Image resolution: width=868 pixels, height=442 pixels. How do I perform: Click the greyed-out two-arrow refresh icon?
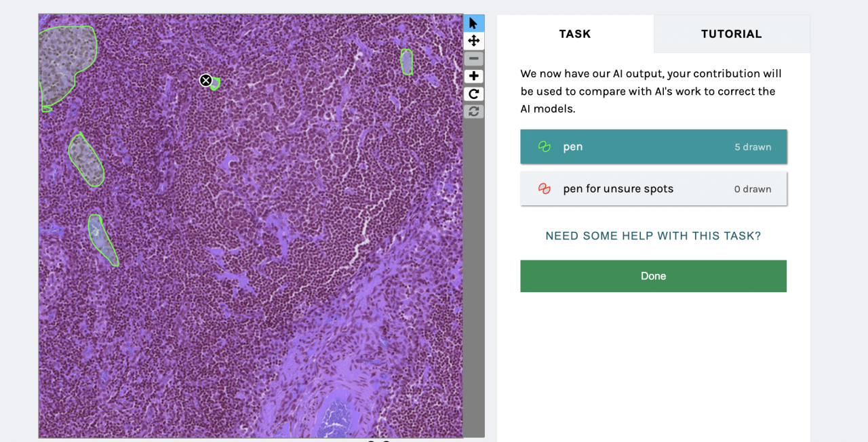[473, 111]
